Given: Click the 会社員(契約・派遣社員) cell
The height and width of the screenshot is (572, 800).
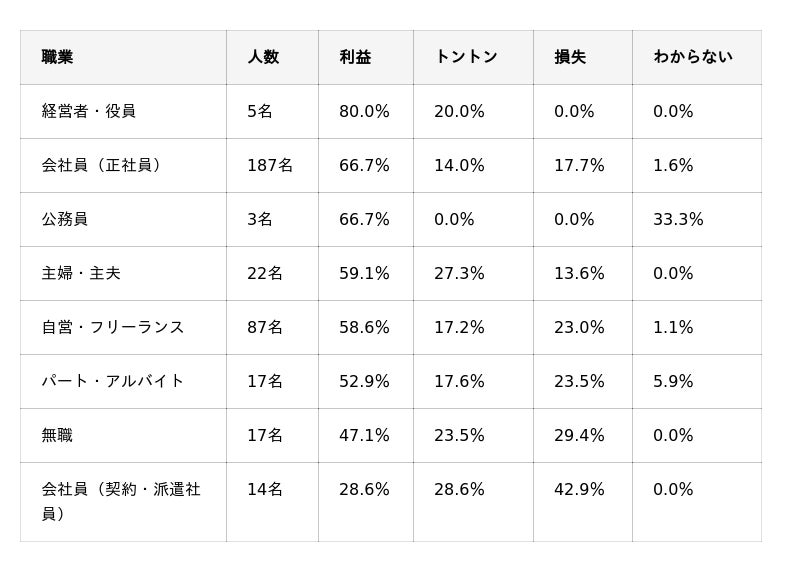Looking at the screenshot, I should click(120, 501).
